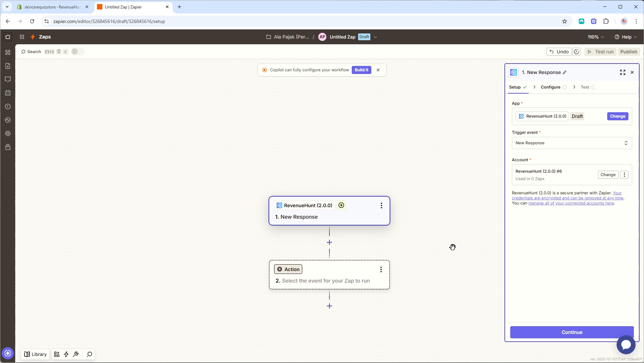644x363 pixels.
Task: Open the manage all your connected accounts link
Action: click(571, 203)
